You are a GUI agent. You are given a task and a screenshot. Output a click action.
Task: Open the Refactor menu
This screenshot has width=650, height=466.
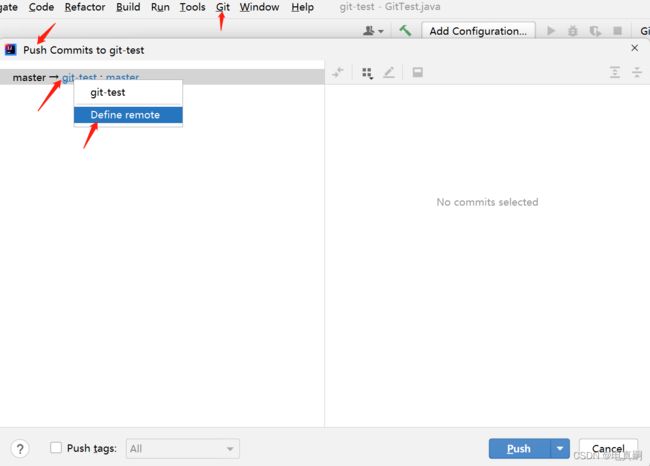(85, 7)
